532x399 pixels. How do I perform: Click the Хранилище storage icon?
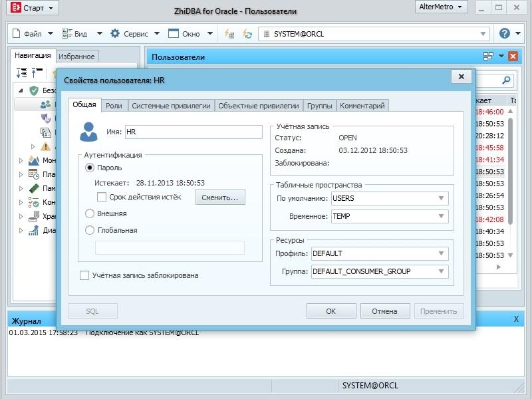coord(34,216)
